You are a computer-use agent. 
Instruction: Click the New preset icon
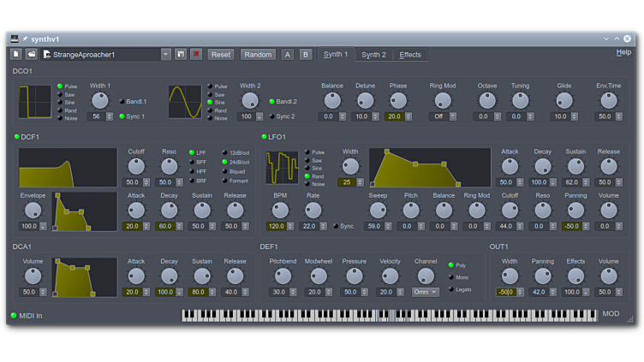coord(16,54)
